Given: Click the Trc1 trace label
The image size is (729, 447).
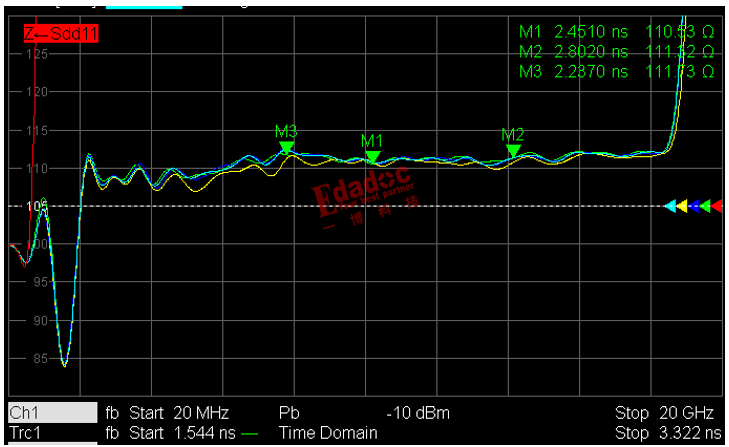Looking at the screenshot, I should pyautogui.click(x=25, y=433).
